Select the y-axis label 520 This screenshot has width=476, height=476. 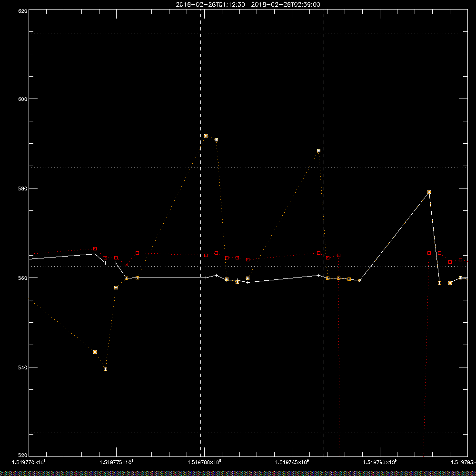tap(23, 455)
